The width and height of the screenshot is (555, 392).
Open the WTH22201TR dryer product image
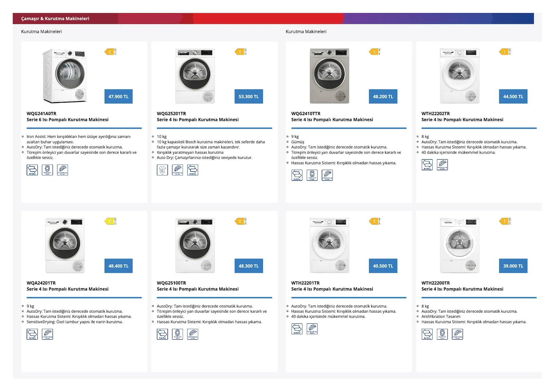pos(330,245)
